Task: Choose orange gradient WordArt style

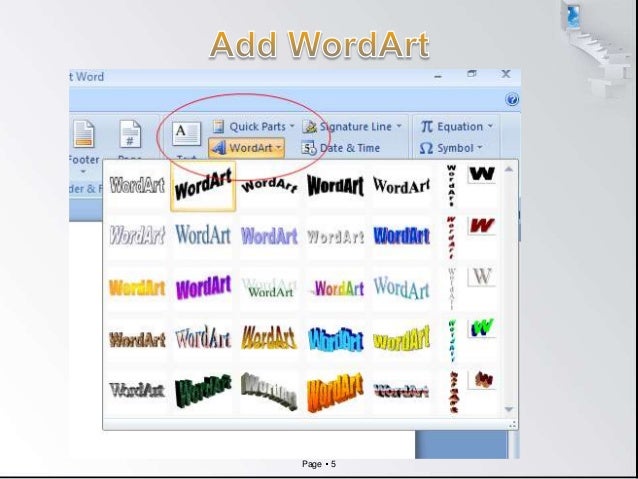Action: tap(137, 288)
